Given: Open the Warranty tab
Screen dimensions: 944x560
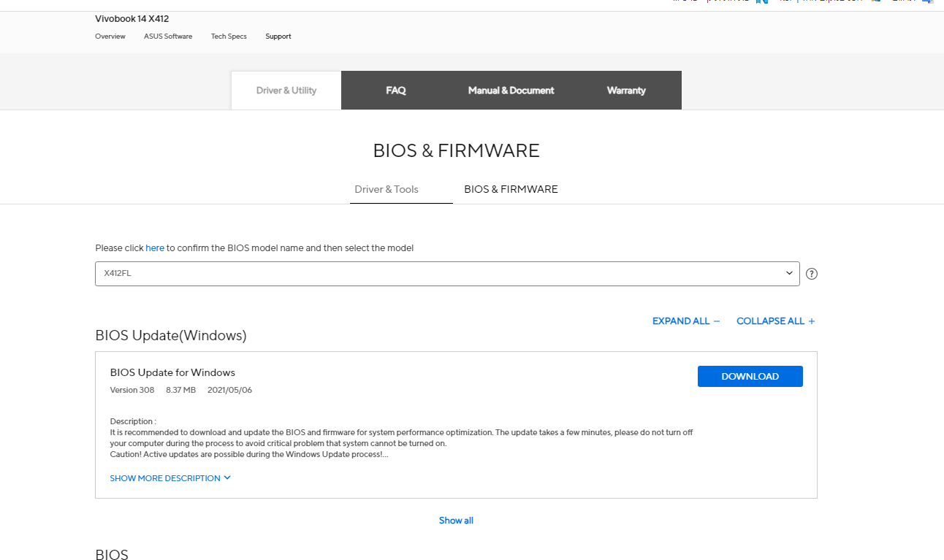Looking at the screenshot, I should tap(626, 91).
